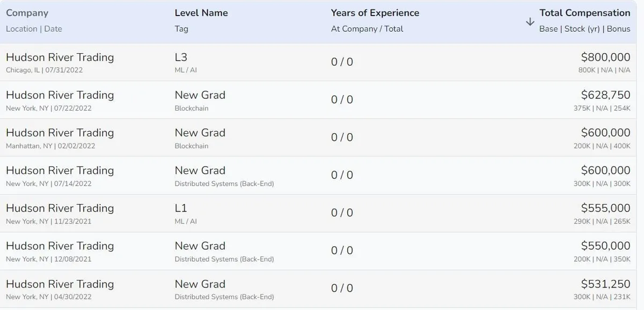Open the 07/14/2022 Hudson River Trading entry
The image size is (644, 310).
60,170
